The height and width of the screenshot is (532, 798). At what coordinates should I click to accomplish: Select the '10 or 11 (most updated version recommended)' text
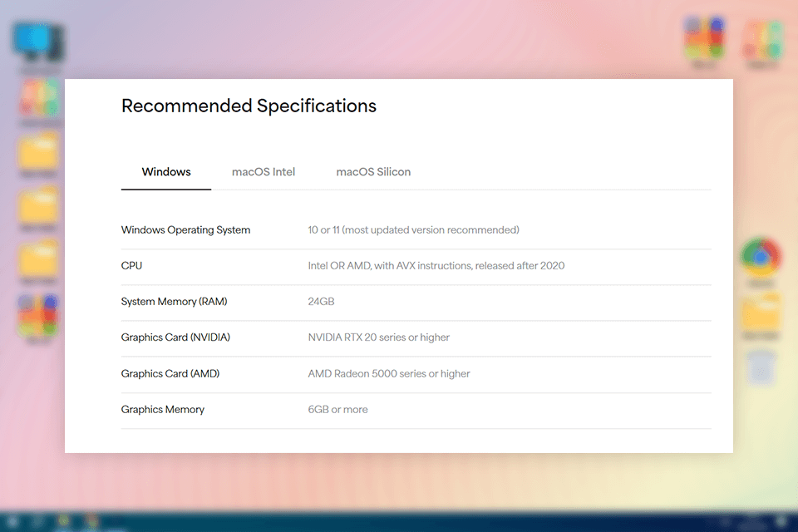[x=413, y=230]
